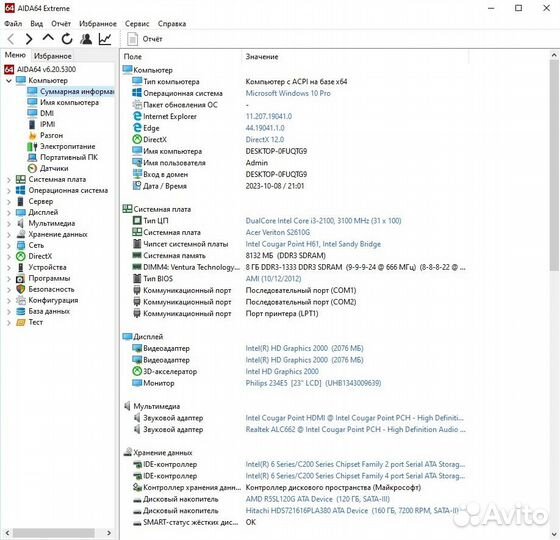The width and height of the screenshot is (560, 540).
Task: Open the Файл menu
Action: pyautogui.click(x=13, y=24)
